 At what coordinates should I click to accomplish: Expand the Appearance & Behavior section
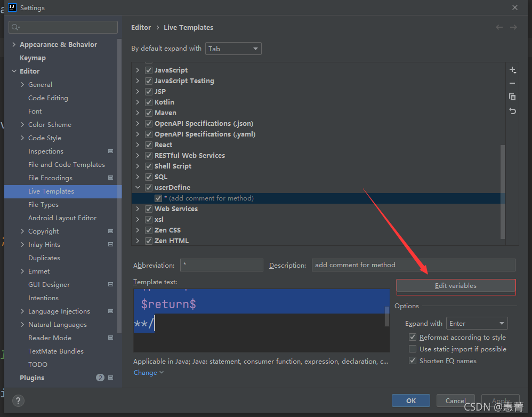pos(14,44)
